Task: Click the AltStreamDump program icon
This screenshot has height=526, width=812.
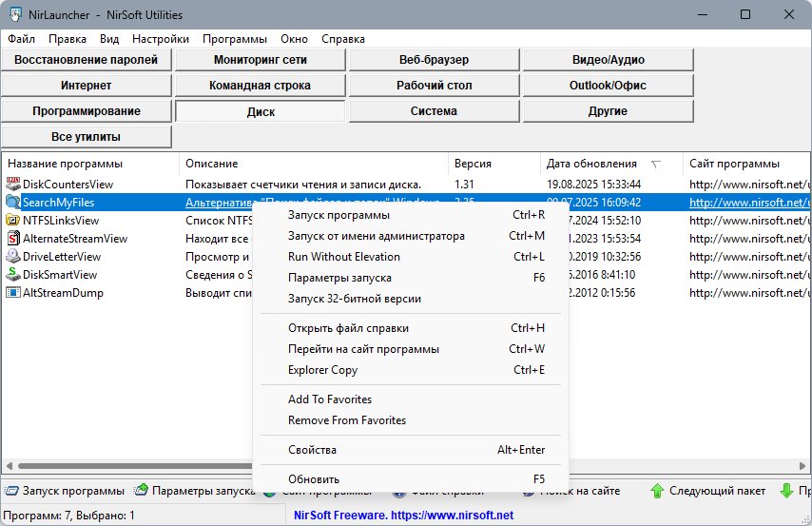Action: (x=13, y=293)
